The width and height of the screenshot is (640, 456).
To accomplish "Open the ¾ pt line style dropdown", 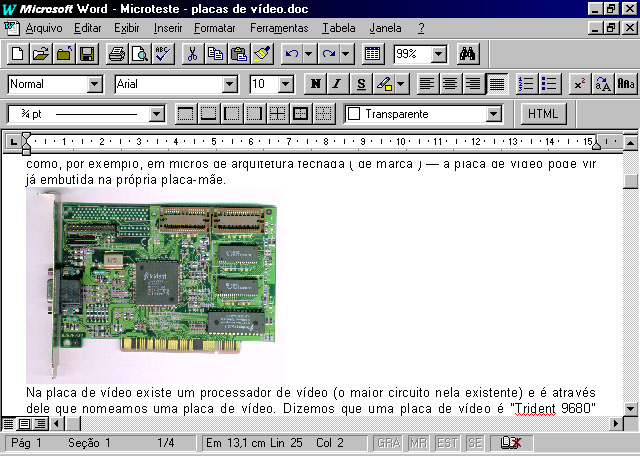I will [x=156, y=114].
